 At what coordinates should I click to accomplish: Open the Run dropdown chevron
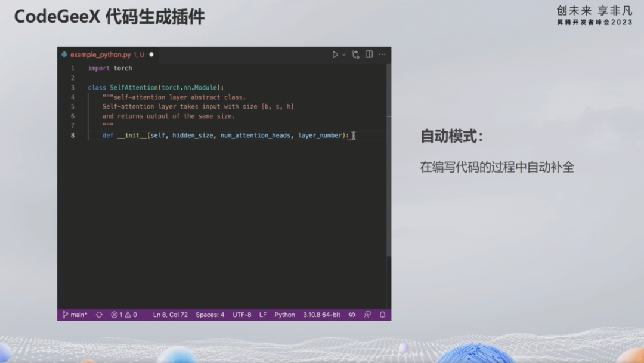click(x=344, y=54)
